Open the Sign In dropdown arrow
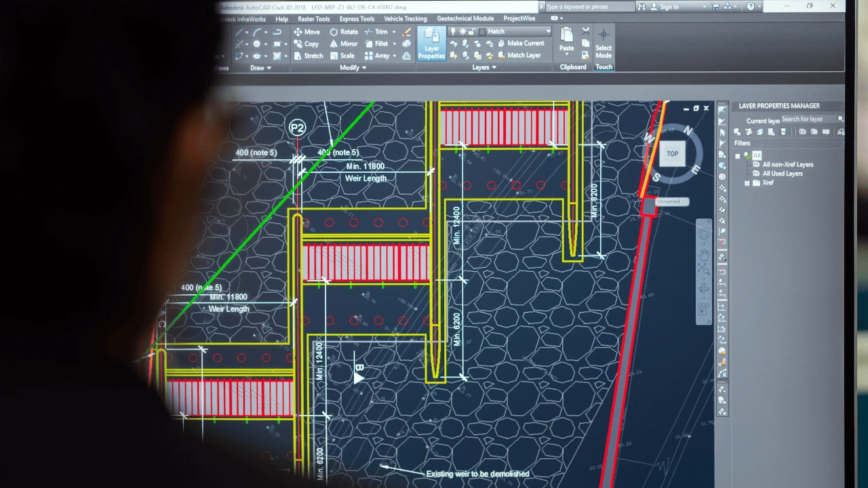 705,7
